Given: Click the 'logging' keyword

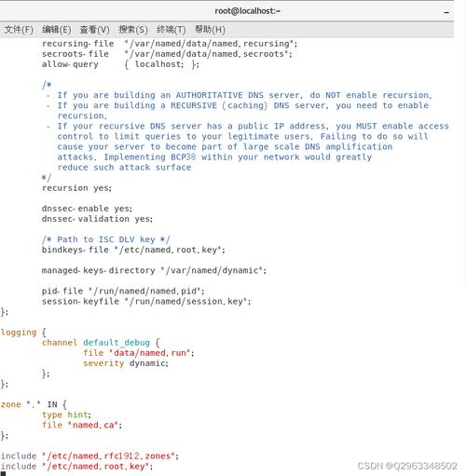Looking at the screenshot, I should pos(19,333).
